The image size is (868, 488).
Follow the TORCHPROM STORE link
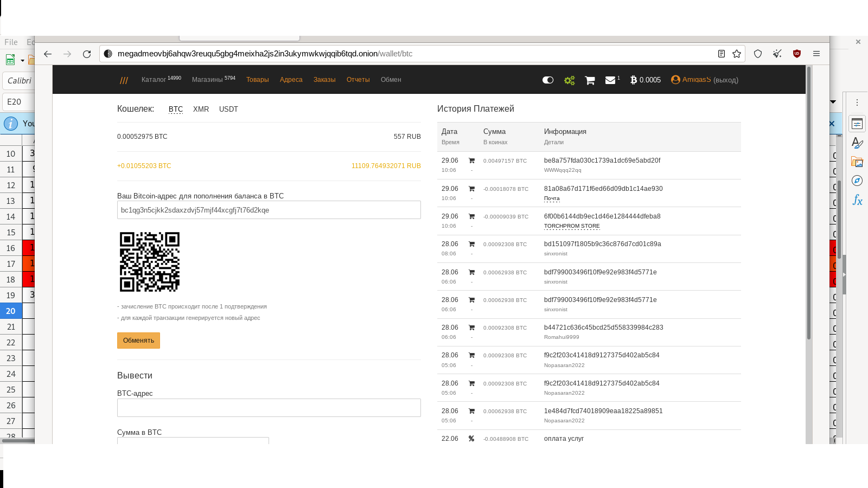[x=572, y=226]
